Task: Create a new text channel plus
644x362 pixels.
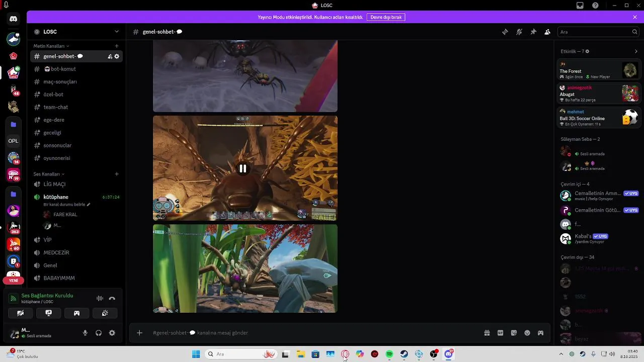Action: coord(117,46)
